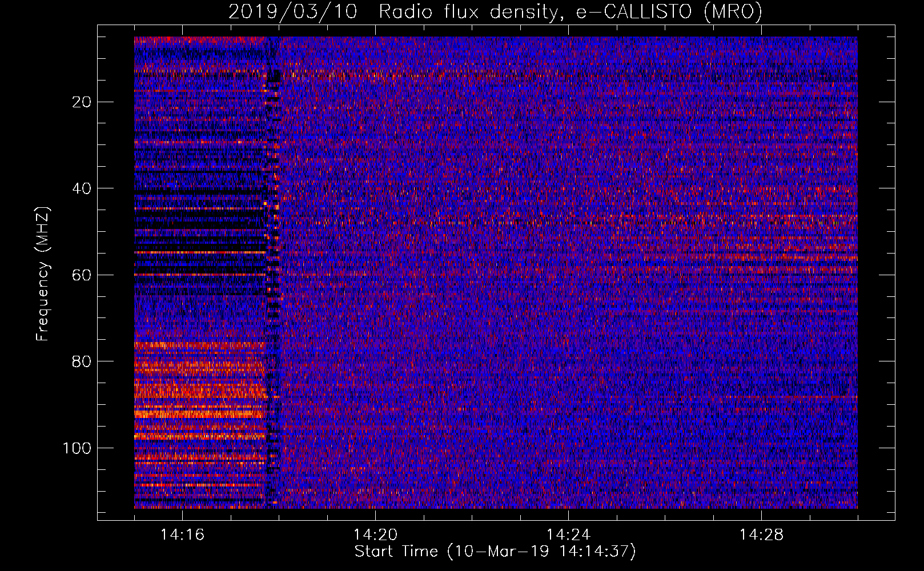Click the 14:24 time tick label
This screenshot has width=924, height=571.
[568, 535]
